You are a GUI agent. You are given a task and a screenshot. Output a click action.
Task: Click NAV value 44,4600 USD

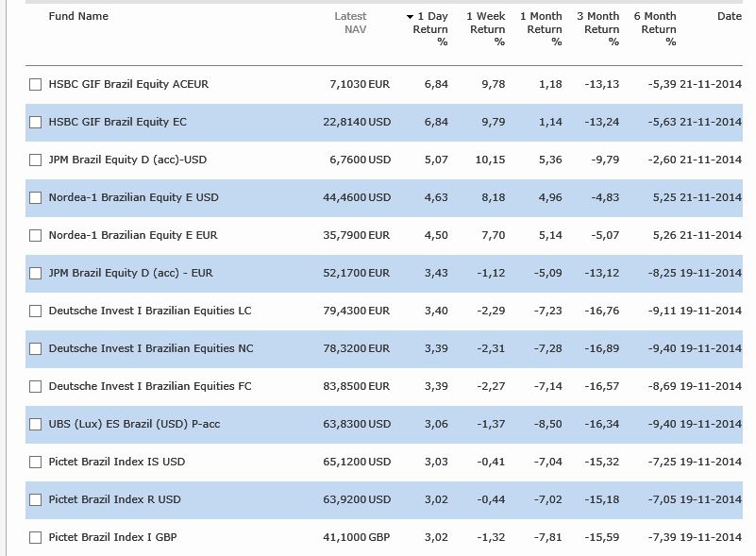pos(357,197)
